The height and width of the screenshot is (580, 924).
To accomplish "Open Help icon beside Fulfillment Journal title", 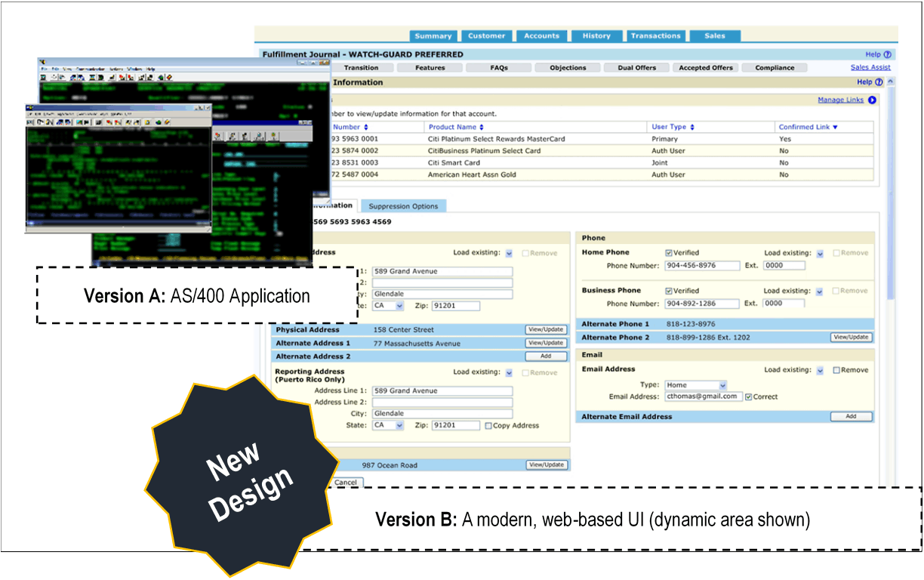I will [x=888, y=54].
